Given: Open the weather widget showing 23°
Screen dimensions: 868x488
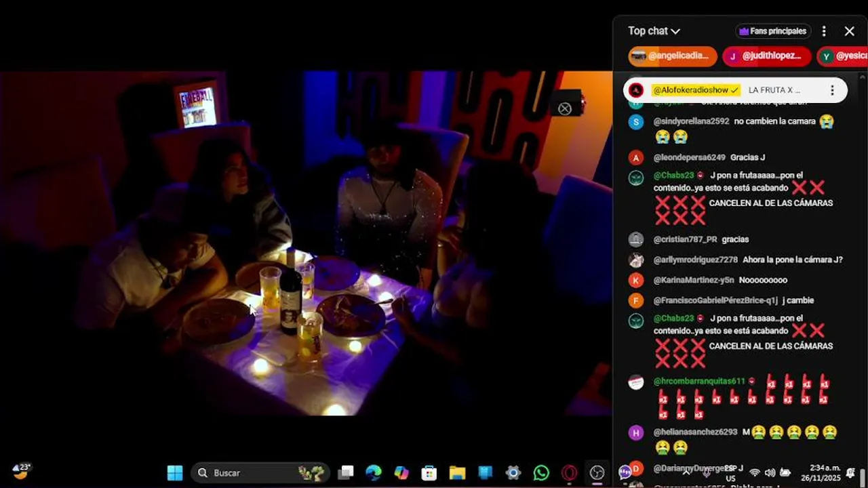Looking at the screenshot, I should tap(21, 471).
